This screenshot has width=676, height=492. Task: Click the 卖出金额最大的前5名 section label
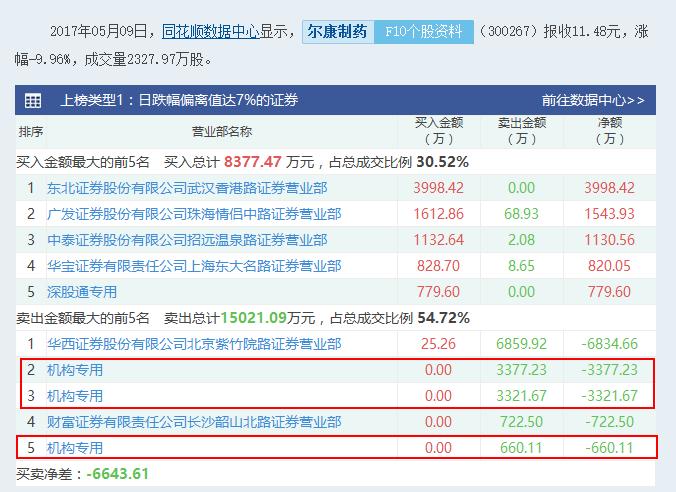83,318
